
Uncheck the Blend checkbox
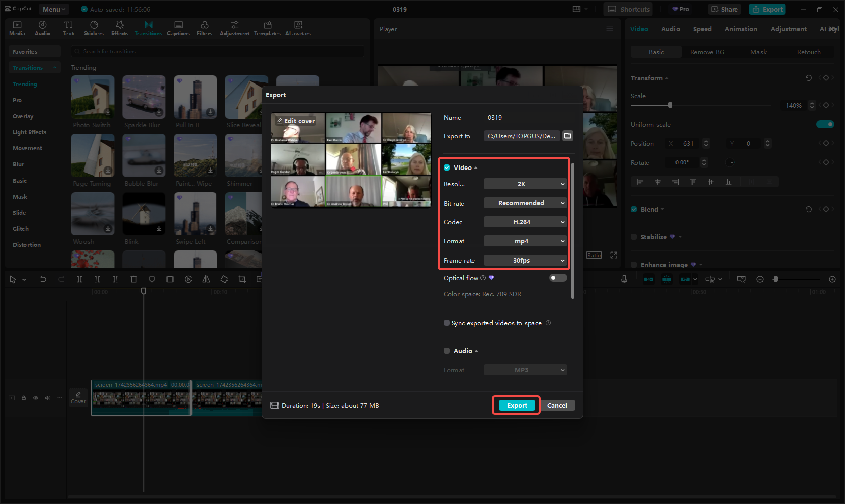pos(634,209)
